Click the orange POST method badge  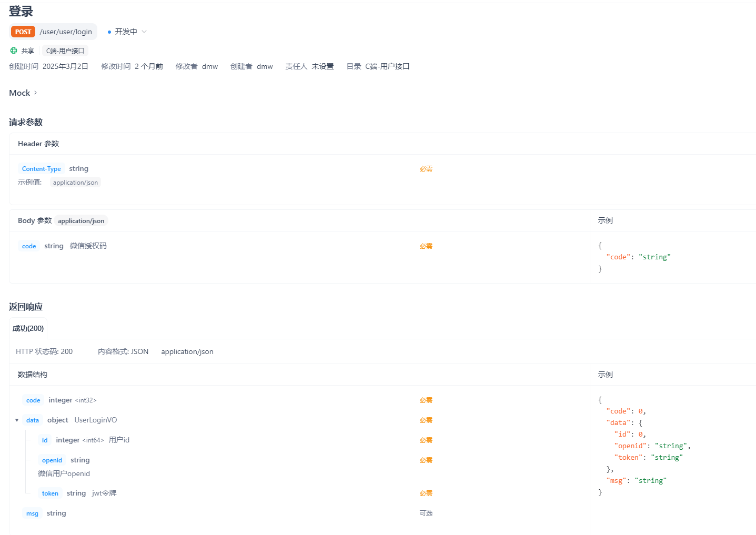tap(23, 32)
